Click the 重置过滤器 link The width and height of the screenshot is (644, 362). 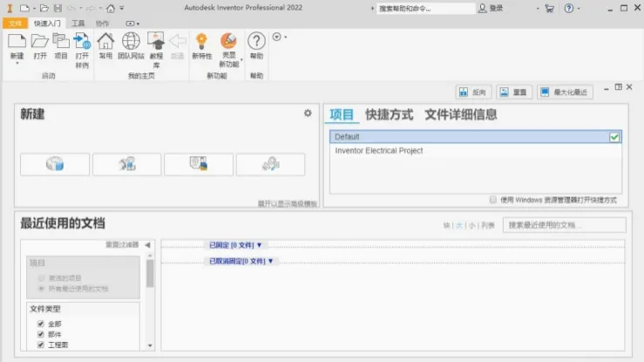[x=122, y=245]
